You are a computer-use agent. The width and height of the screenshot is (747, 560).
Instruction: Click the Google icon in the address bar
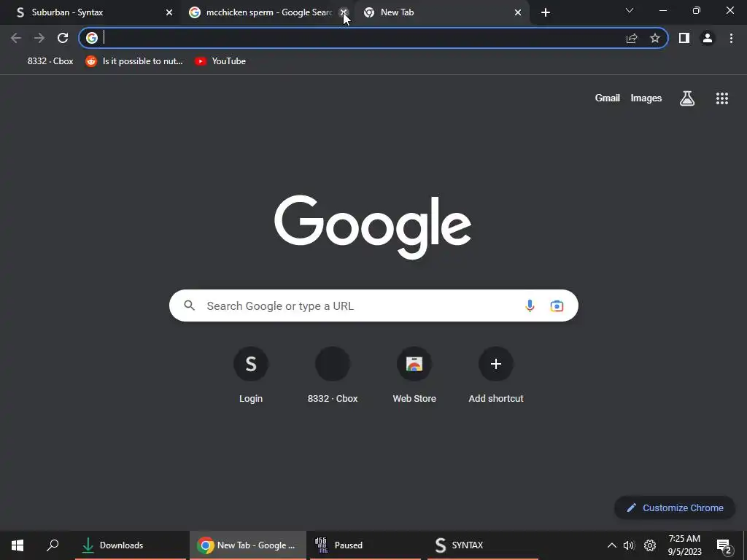click(92, 38)
